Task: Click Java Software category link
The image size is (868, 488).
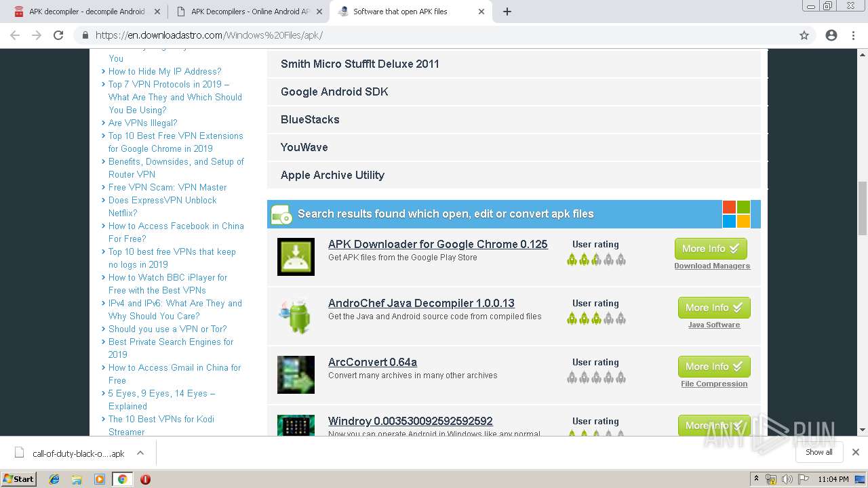Action: [x=714, y=325]
